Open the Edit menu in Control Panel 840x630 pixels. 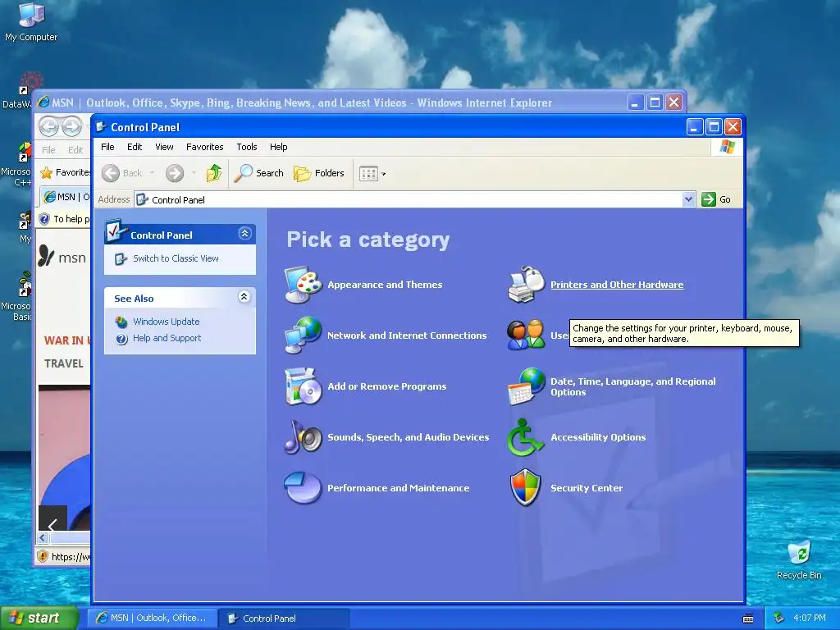[135, 147]
